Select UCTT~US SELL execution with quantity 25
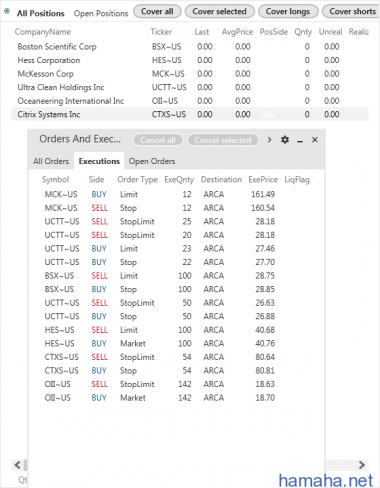The width and height of the screenshot is (380, 488). tap(177, 221)
